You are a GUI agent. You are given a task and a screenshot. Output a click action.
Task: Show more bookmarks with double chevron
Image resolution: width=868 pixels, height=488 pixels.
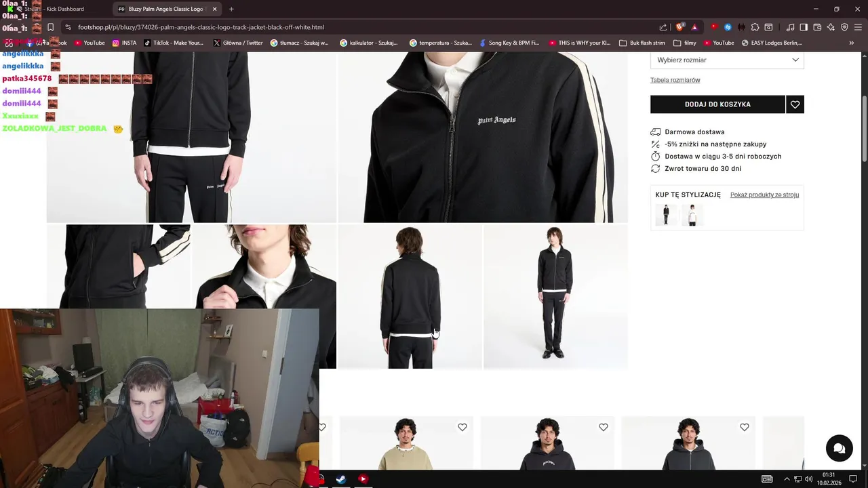click(x=852, y=43)
